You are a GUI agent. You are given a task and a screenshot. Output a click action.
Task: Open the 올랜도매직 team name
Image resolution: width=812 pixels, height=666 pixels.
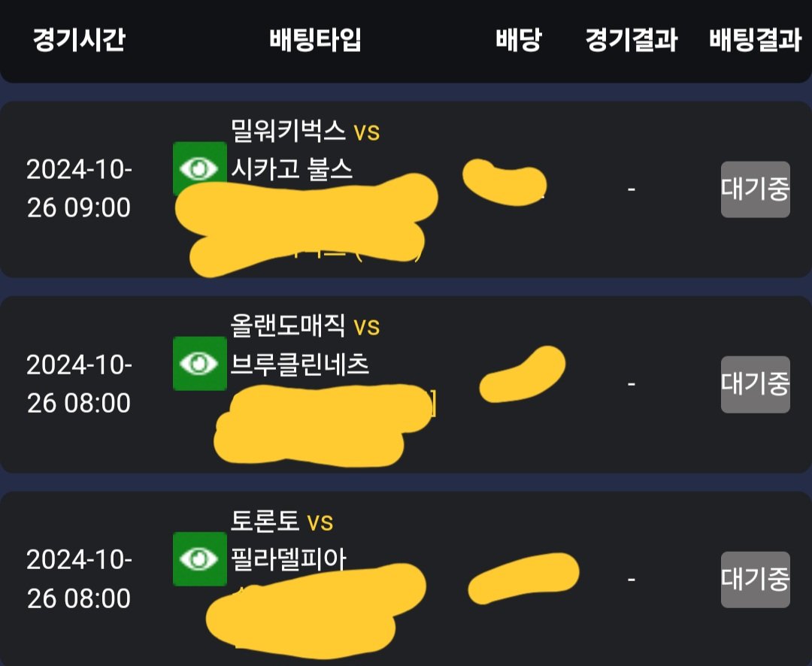tap(289, 326)
